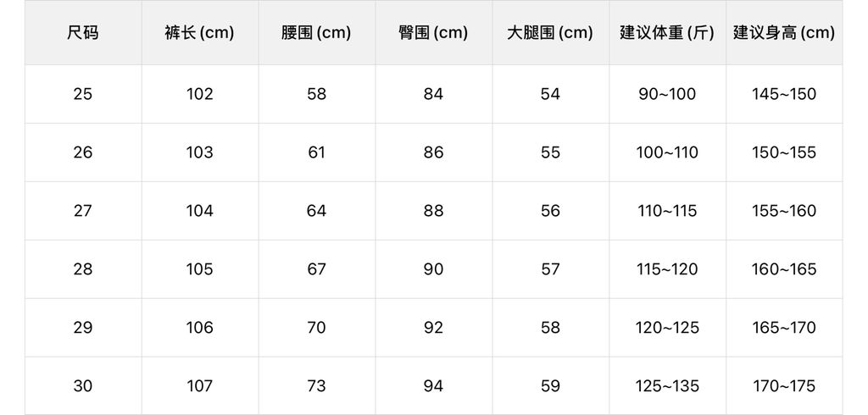The height and width of the screenshot is (415, 868).
Task: Click the 建议身高 (cm) header
Action: [784, 33]
